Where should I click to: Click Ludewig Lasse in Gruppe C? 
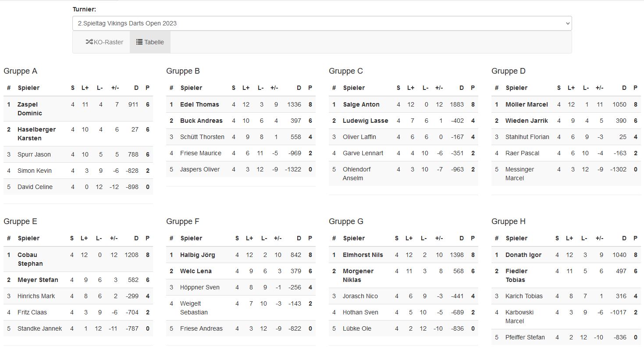tap(366, 121)
